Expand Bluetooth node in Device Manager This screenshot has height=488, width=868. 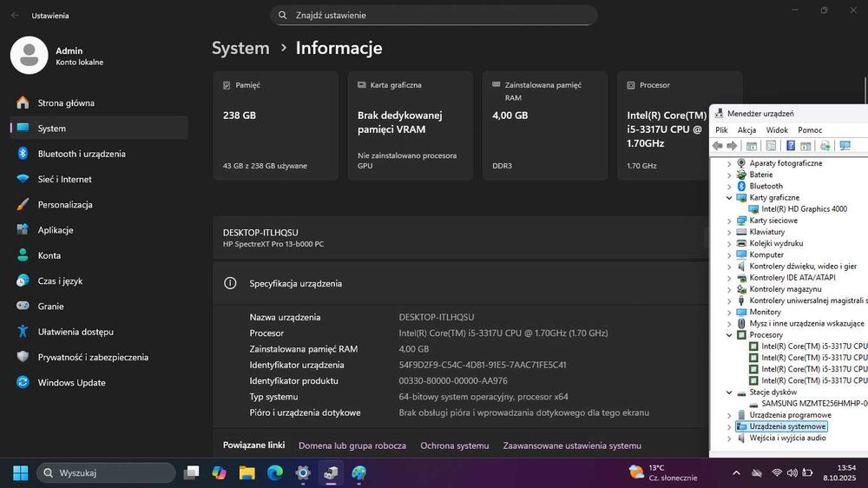pos(729,186)
